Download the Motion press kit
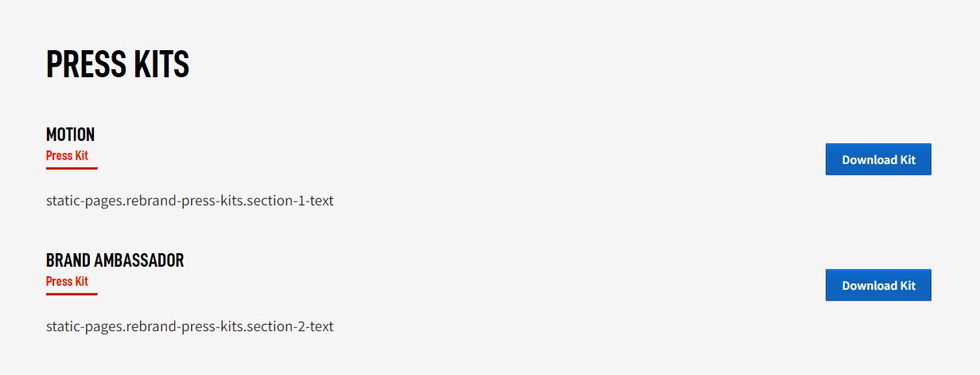The width and height of the screenshot is (980, 375). tap(878, 159)
